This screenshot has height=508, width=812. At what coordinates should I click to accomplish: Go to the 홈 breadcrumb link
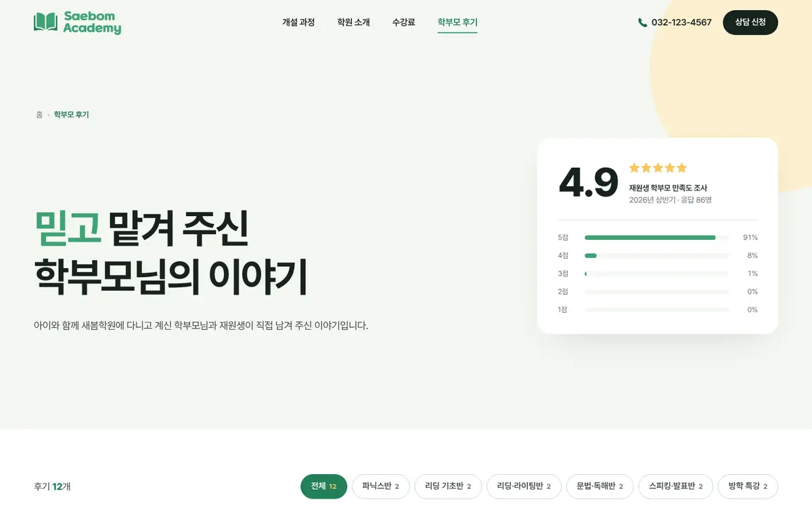coord(39,114)
